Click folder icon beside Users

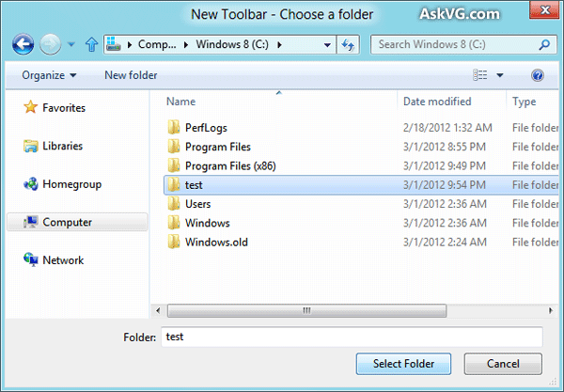(x=174, y=204)
